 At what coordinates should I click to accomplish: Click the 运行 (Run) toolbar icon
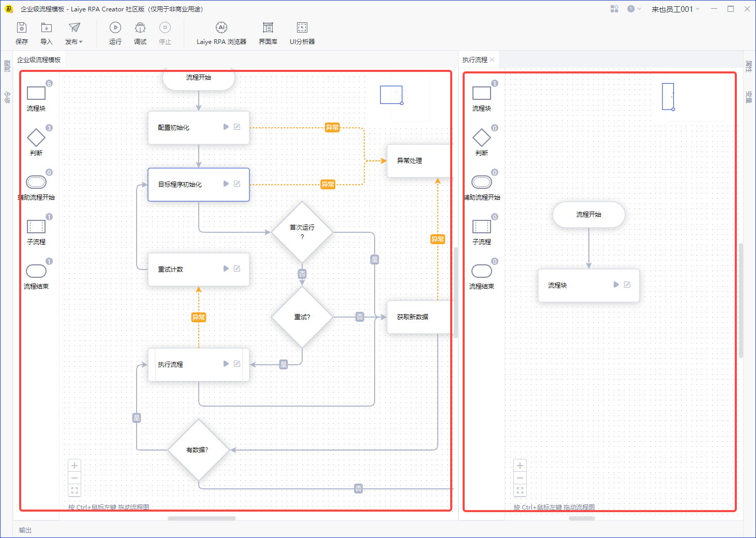coord(115,28)
